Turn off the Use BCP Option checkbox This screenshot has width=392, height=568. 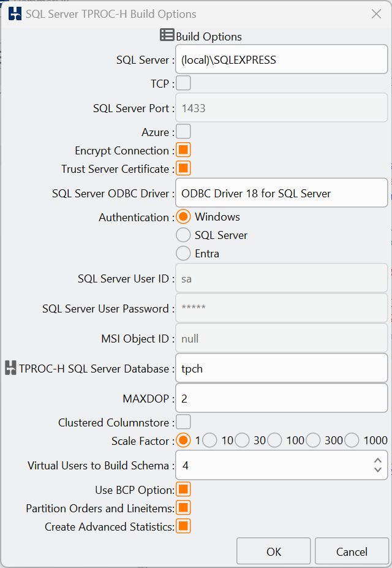pos(183,490)
